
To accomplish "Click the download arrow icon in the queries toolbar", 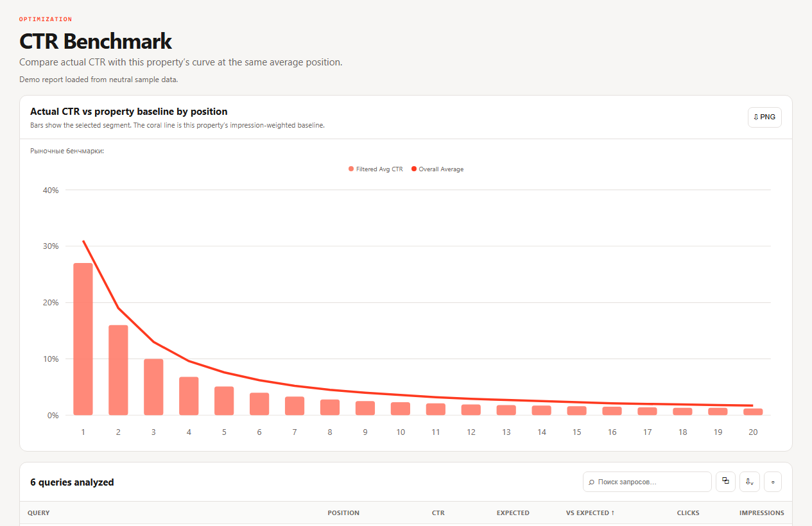I will click(x=749, y=482).
